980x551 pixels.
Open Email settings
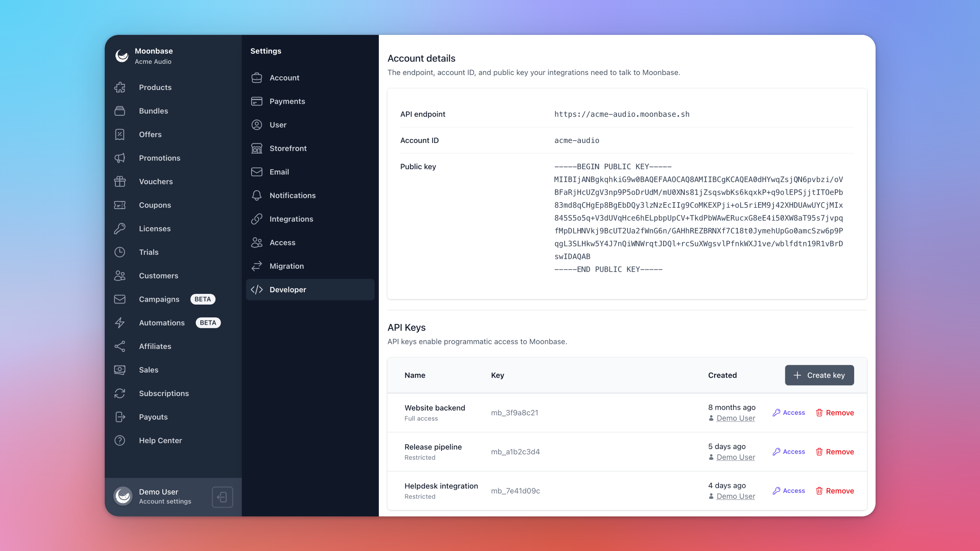[310, 172]
